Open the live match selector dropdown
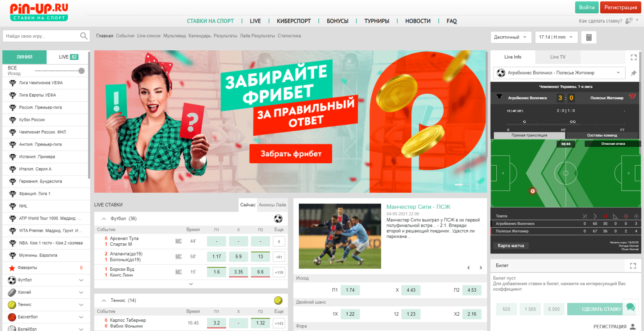This screenshot has width=644, height=331. [x=559, y=73]
